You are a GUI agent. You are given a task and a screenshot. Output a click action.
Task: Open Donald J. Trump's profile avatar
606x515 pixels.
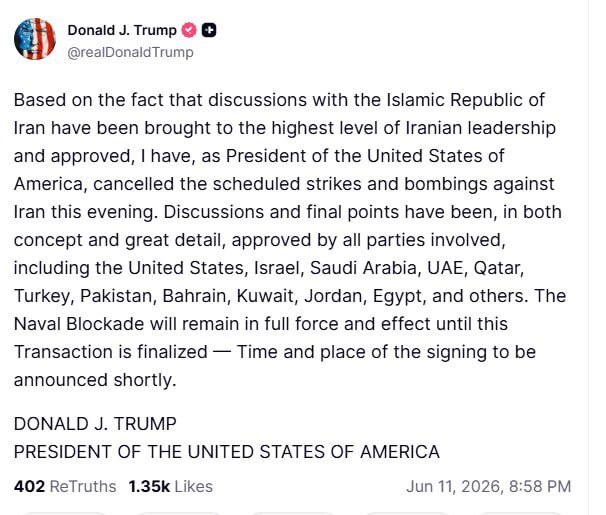(35, 39)
